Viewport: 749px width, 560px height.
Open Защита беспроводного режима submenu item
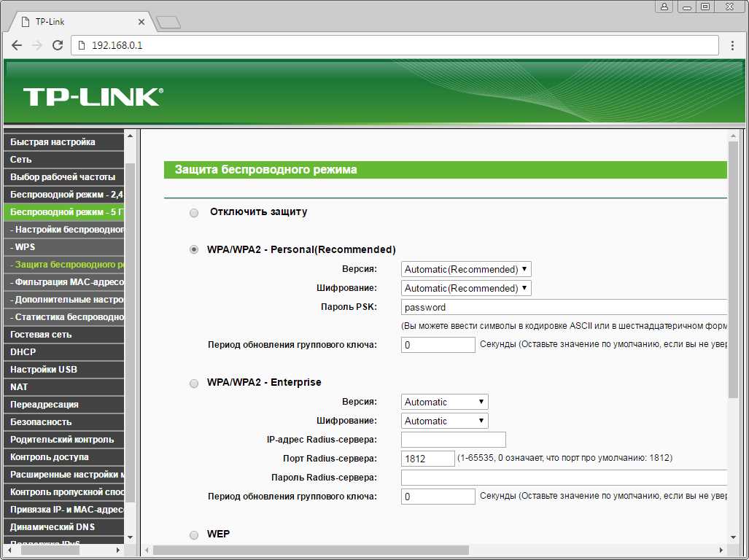63,265
